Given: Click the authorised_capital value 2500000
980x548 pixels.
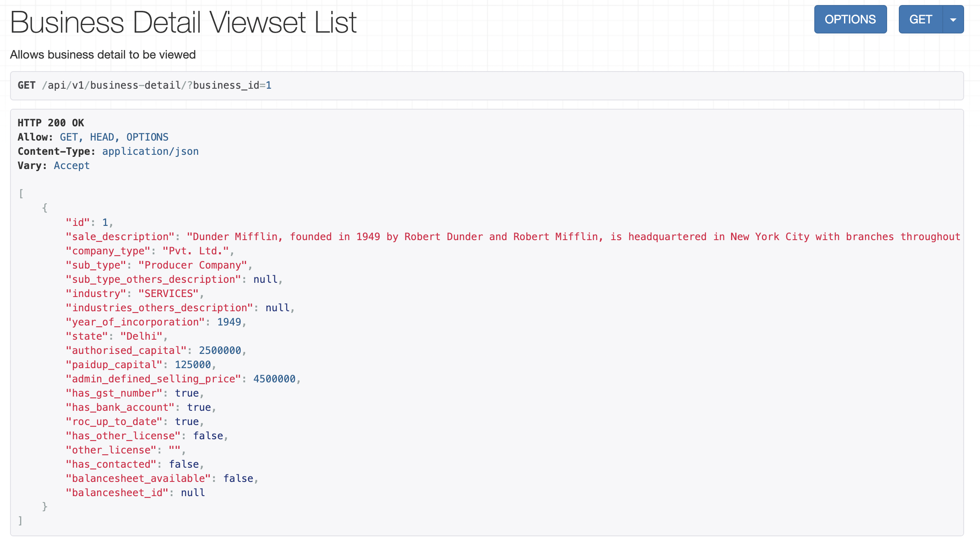Looking at the screenshot, I should pos(220,351).
